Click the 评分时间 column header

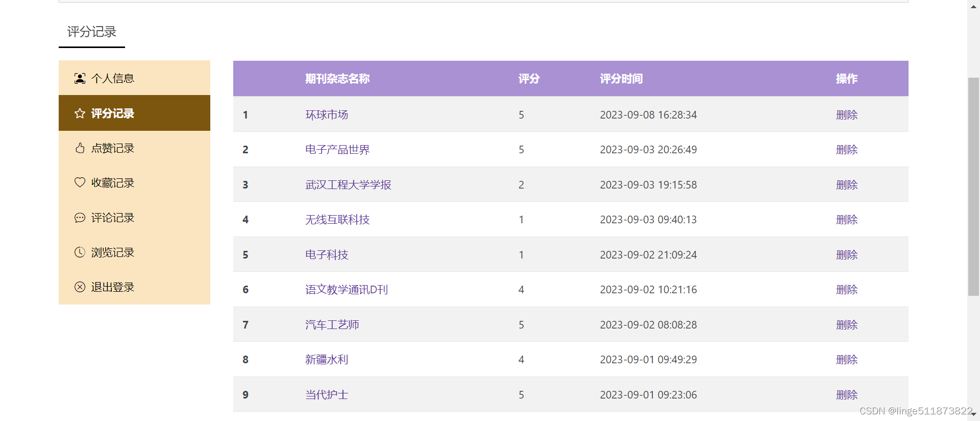pyautogui.click(x=621, y=79)
